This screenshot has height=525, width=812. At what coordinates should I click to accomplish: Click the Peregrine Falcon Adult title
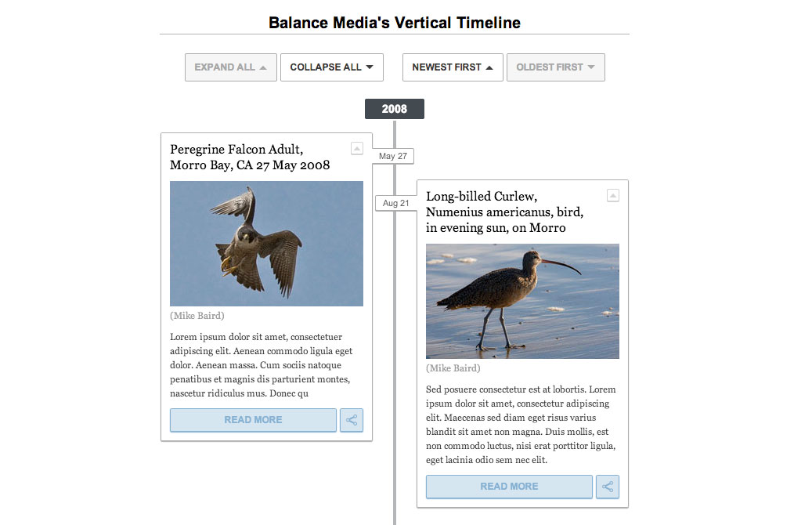(x=249, y=157)
